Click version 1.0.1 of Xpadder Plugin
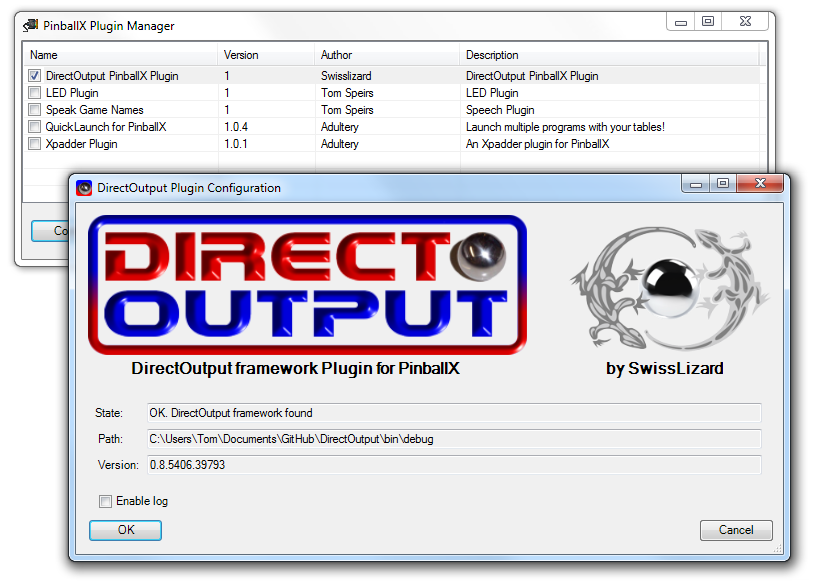Screen dimensions: 817x586 tap(236, 144)
